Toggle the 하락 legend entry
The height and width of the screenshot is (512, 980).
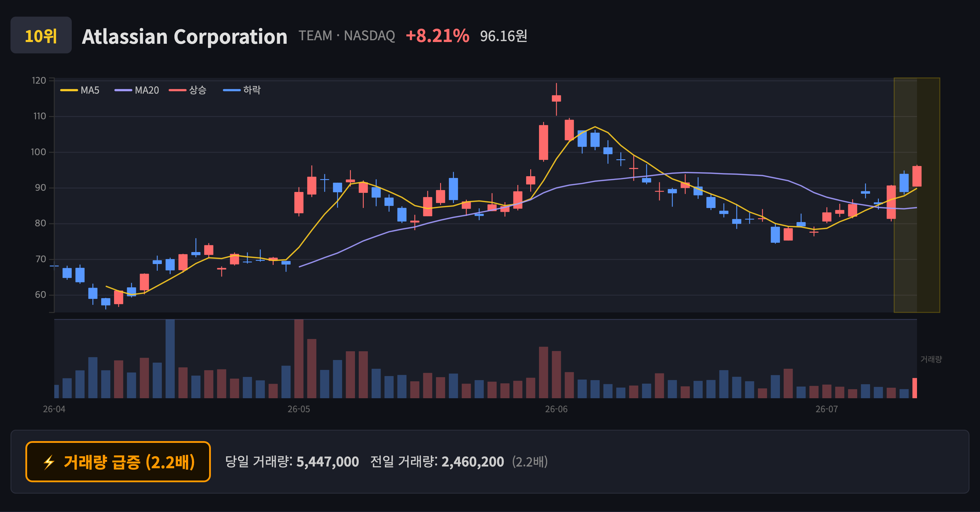coord(242,90)
